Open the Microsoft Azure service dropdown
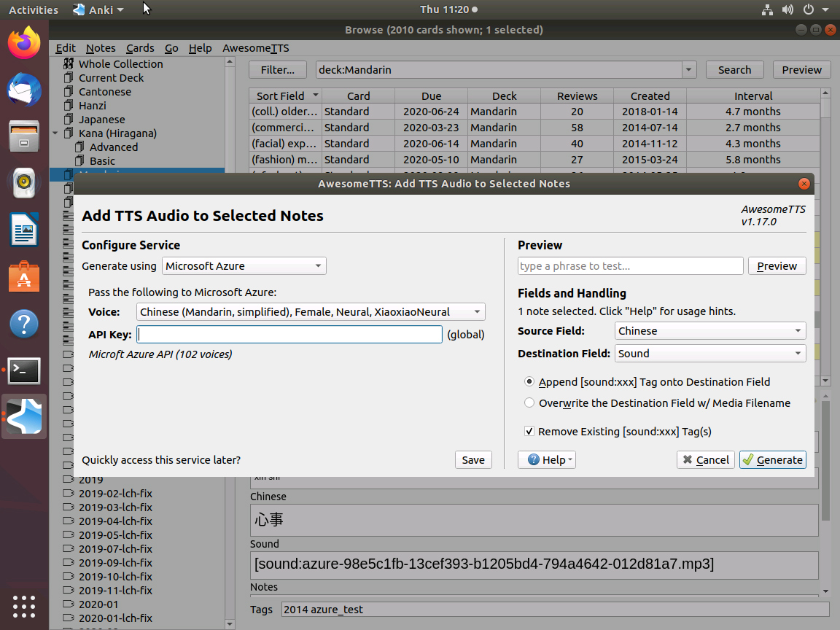 (244, 265)
